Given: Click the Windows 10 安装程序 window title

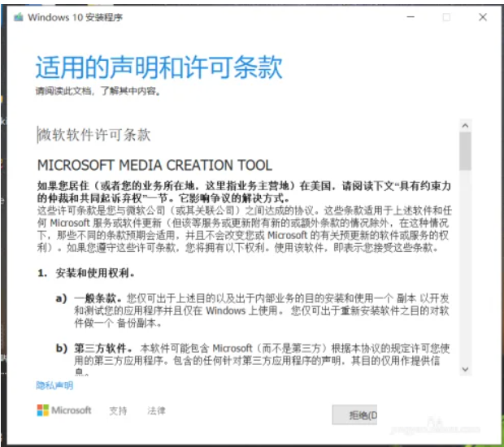Looking at the screenshot, I should 76,17.
